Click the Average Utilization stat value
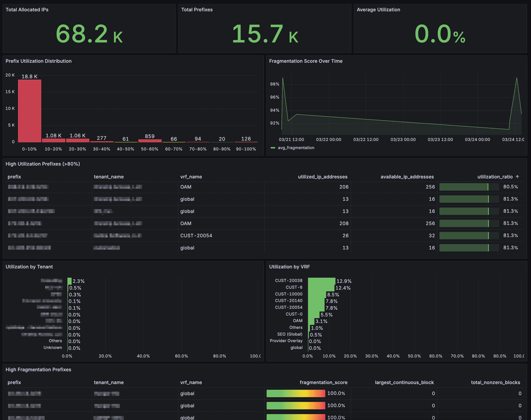Screen dimensions: 531x420 (x=440, y=34)
